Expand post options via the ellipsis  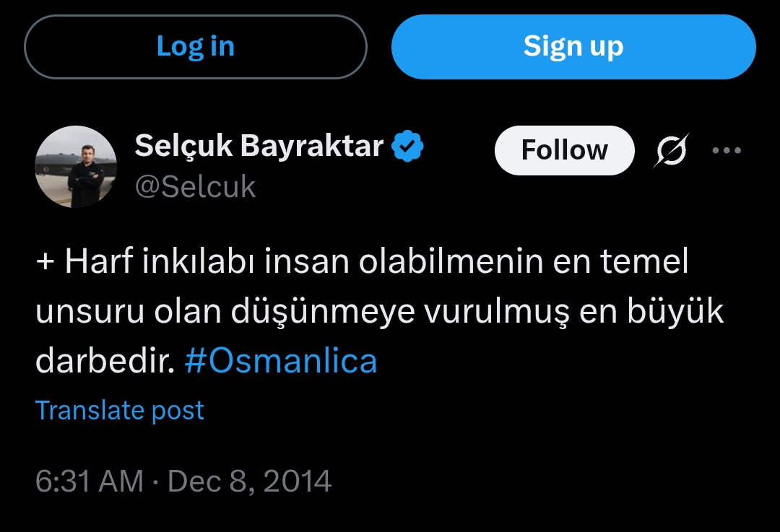click(x=727, y=150)
